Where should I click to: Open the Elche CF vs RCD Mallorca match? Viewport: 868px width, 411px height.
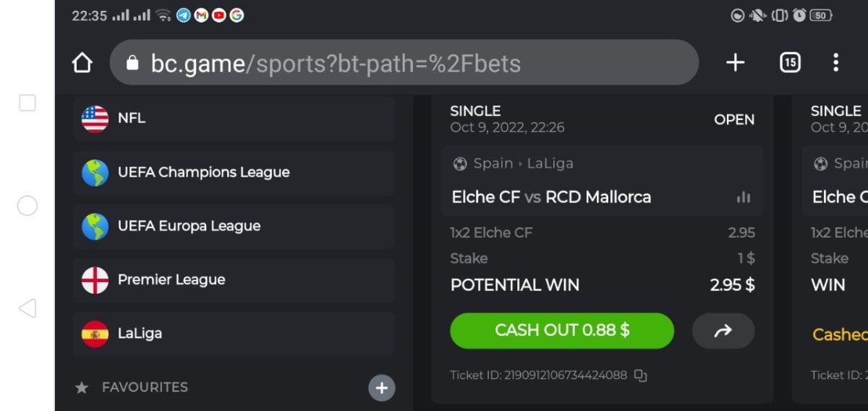(x=551, y=197)
